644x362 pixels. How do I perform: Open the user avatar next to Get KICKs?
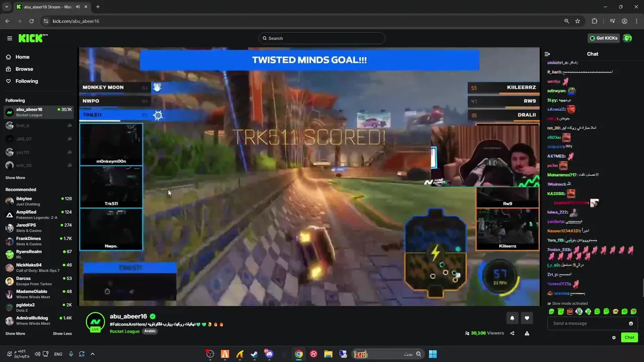click(627, 38)
